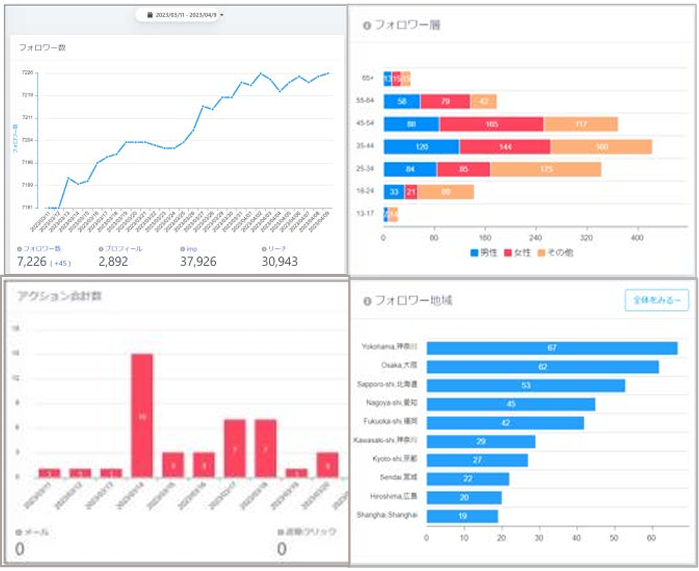Click info icon next to メール count

pyautogui.click(x=19, y=533)
